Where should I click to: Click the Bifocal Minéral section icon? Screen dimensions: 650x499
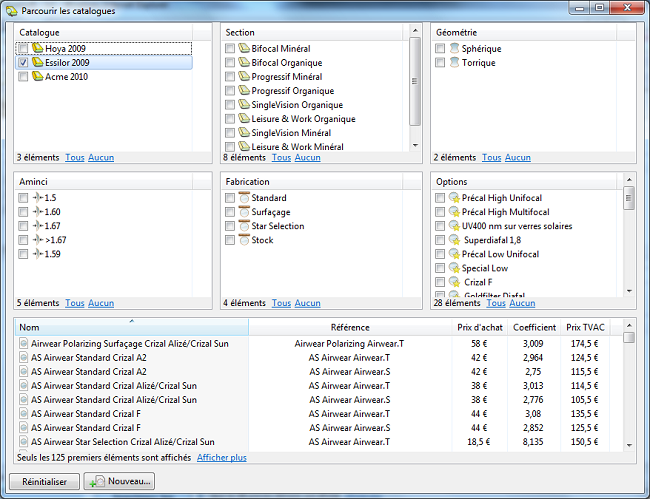coord(244,48)
